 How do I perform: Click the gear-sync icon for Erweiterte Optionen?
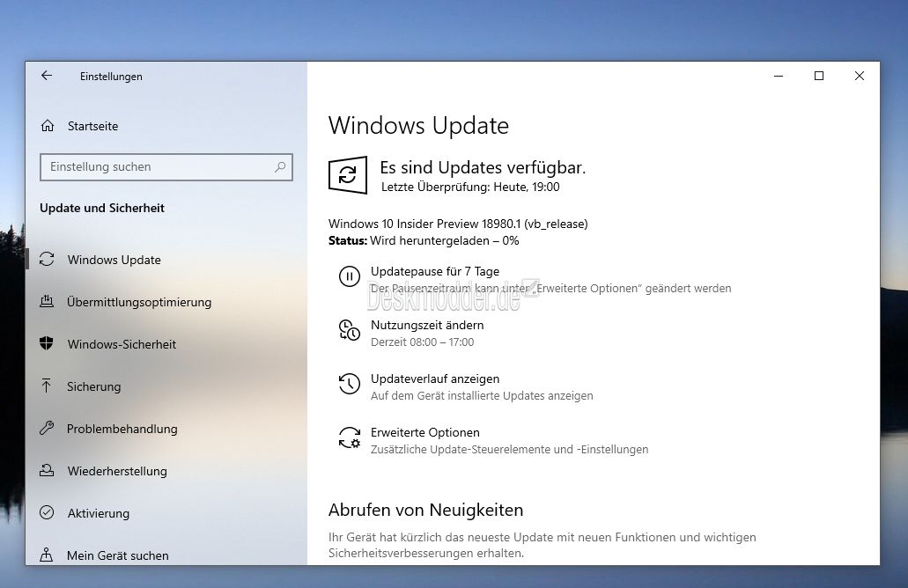[349, 437]
